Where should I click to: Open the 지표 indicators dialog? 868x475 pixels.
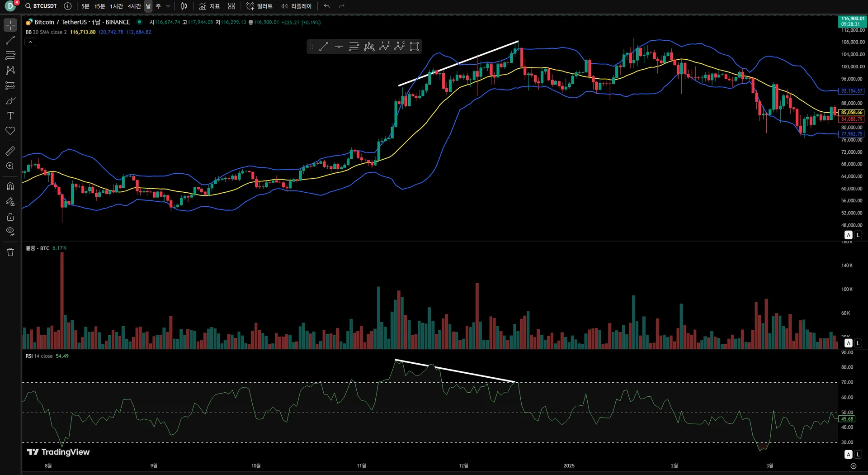pyautogui.click(x=210, y=6)
